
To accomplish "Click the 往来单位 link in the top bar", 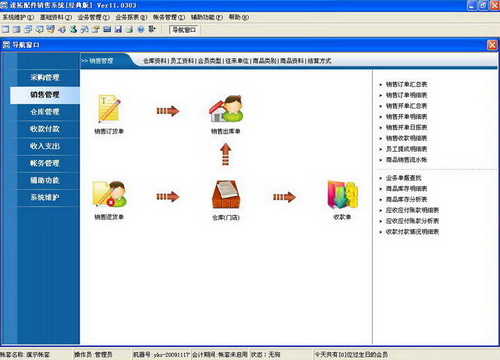I will coord(237,61).
